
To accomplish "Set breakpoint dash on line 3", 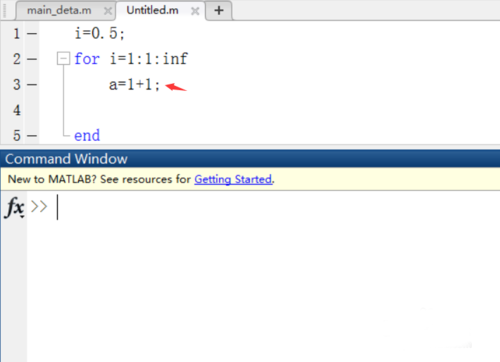I will click(x=32, y=85).
